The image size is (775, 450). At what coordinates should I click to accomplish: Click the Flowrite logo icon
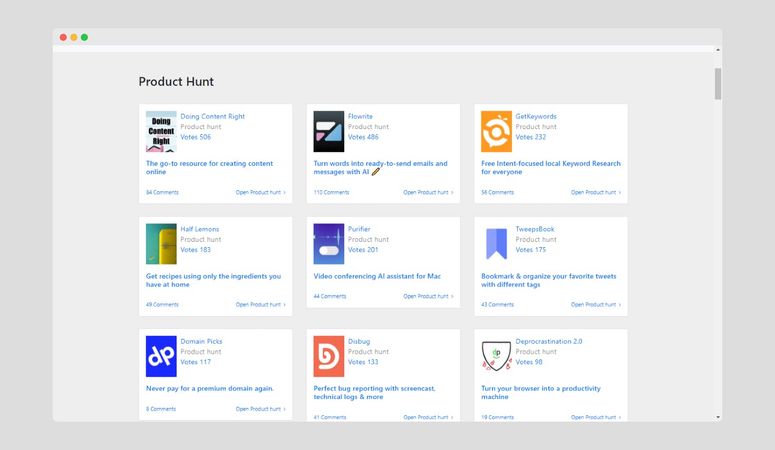click(329, 132)
